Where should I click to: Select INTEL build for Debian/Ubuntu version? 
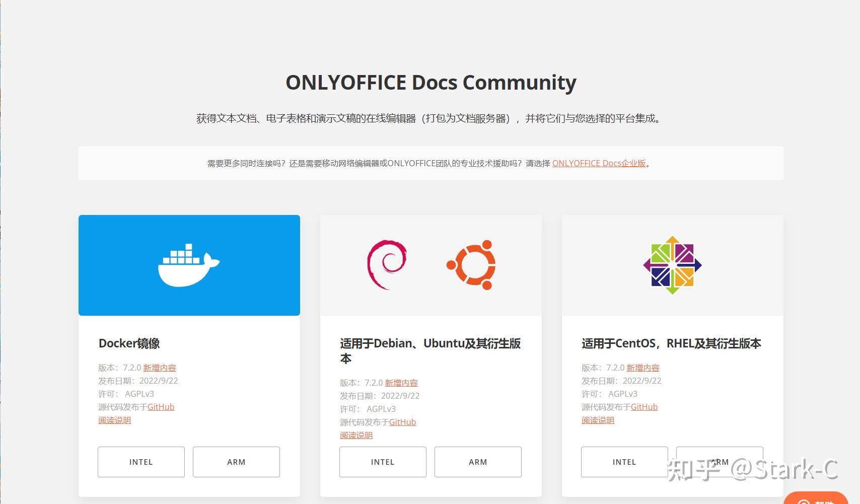pyautogui.click(x=383, y=462)
